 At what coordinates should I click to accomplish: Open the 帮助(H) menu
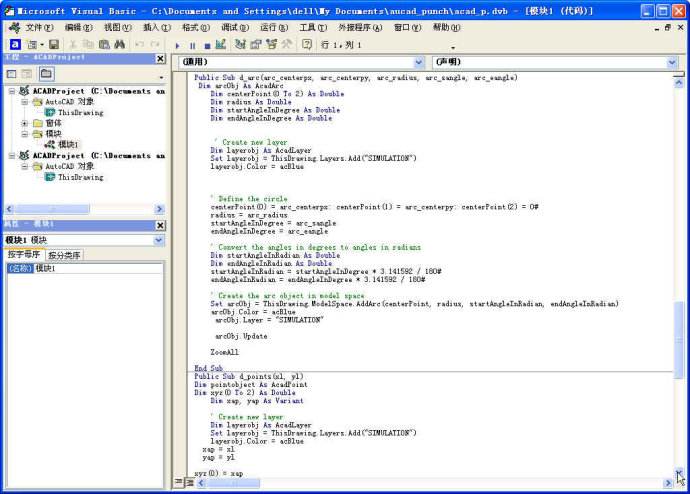tap(446, 28)
